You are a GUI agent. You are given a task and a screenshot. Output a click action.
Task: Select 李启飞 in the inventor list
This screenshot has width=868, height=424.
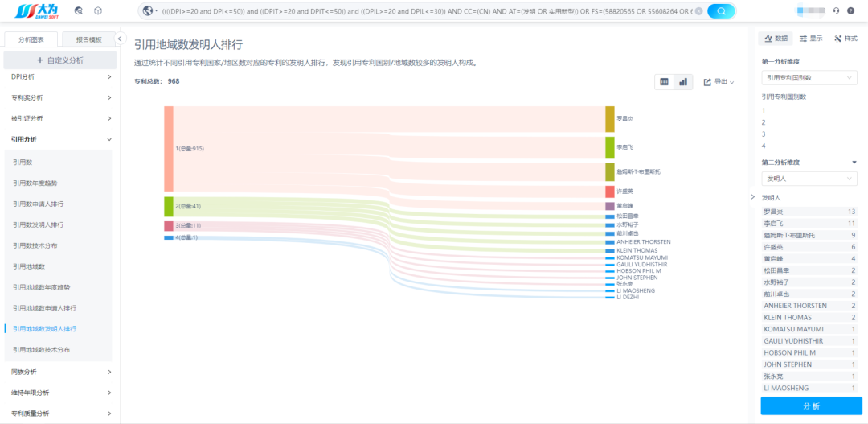coord(809,224)
